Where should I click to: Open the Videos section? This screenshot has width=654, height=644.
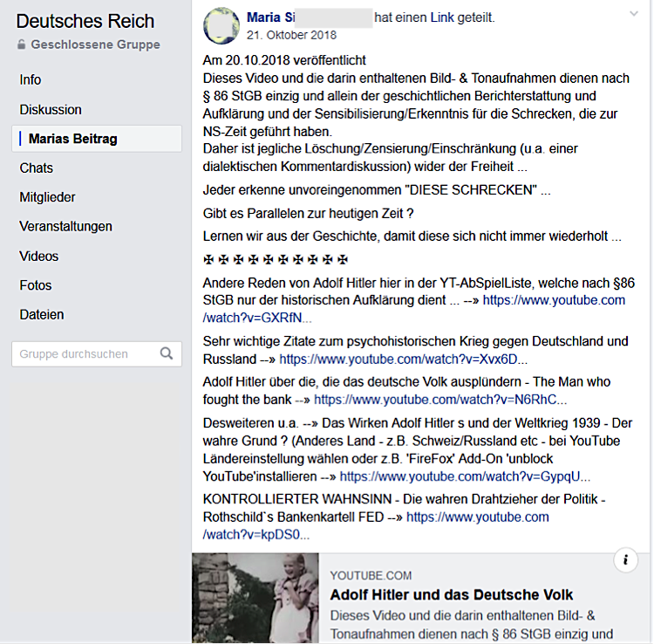(38, 256)
